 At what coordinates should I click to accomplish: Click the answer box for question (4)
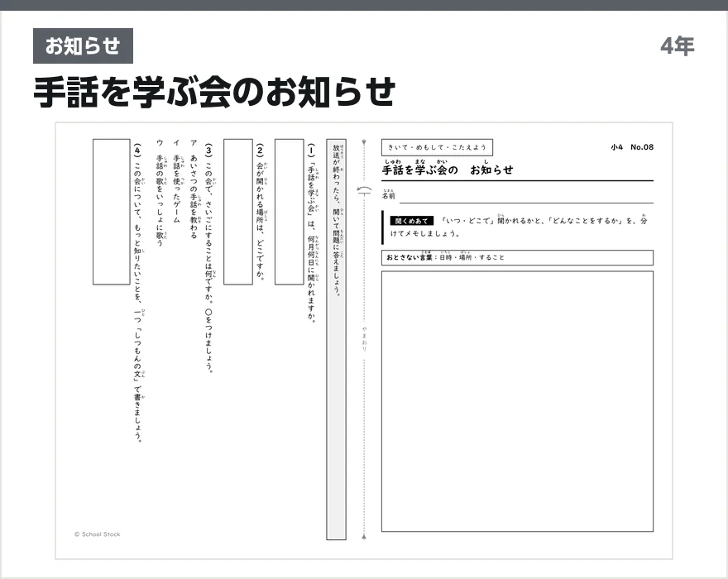[x=112, y=212]
